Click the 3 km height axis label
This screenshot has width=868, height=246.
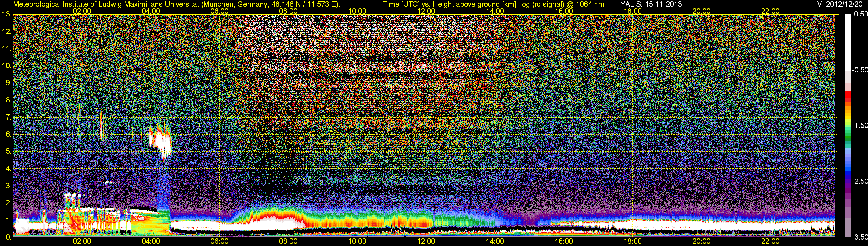(8, 186)
